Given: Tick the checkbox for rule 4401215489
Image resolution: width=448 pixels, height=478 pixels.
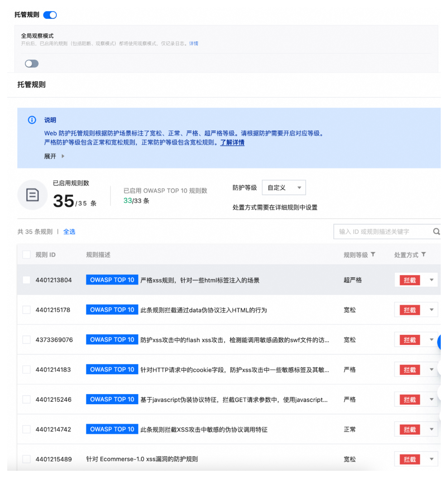Looking at the screenshot, I should 26,459.
